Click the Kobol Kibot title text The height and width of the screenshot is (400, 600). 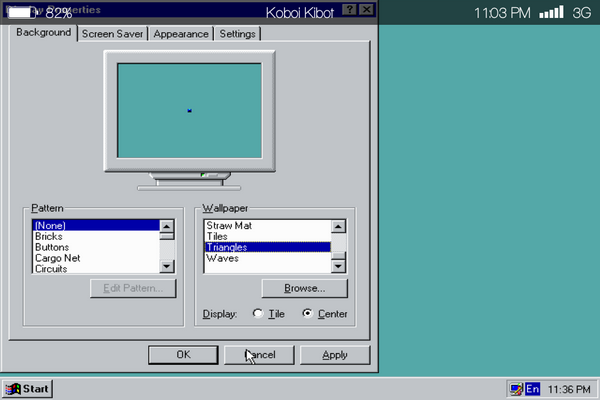[300, 13]
